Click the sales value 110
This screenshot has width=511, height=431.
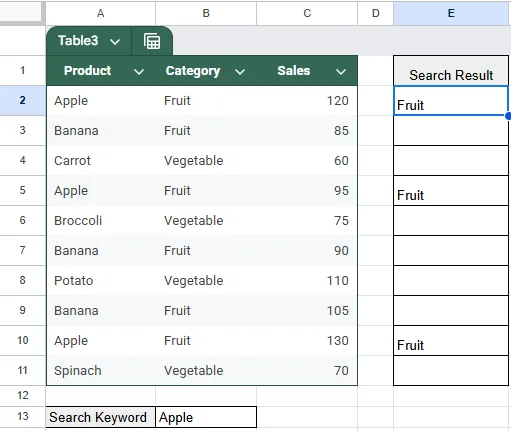(x=337, y=281)
